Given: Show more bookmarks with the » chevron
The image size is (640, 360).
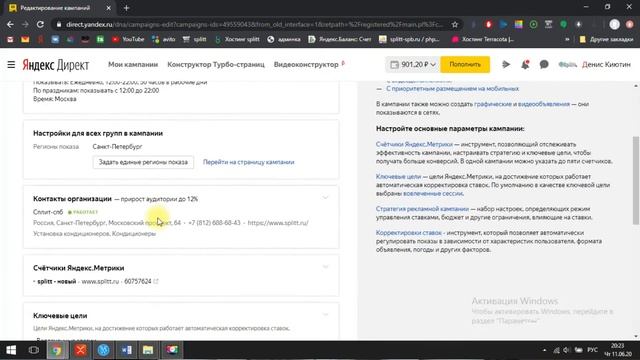Looking at the screenshot, I should (567, 39).
